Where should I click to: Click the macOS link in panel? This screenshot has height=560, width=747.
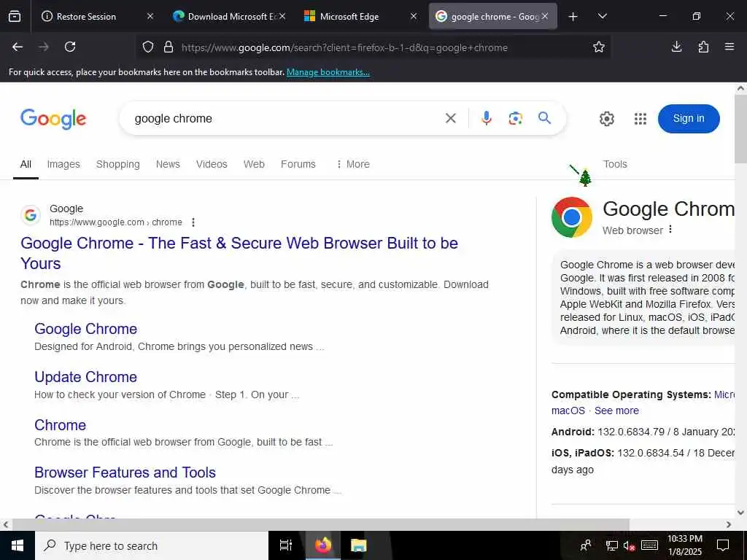pos(568,411)
